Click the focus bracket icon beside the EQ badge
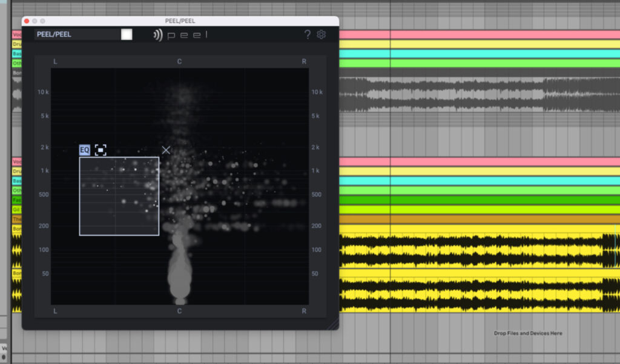This screenshot has width=620, height=364. tap(101, 149)
